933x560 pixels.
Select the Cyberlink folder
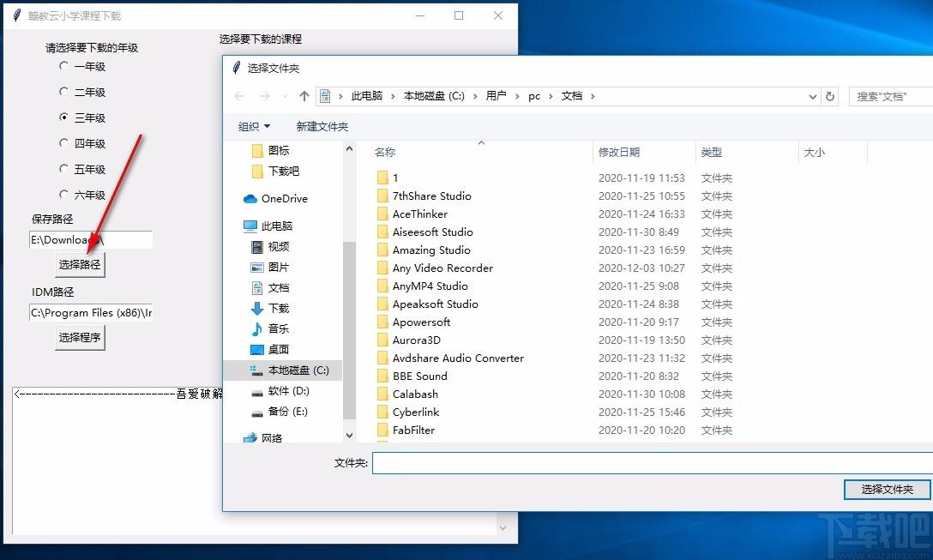pyautogui.click(x=415, y=412)
